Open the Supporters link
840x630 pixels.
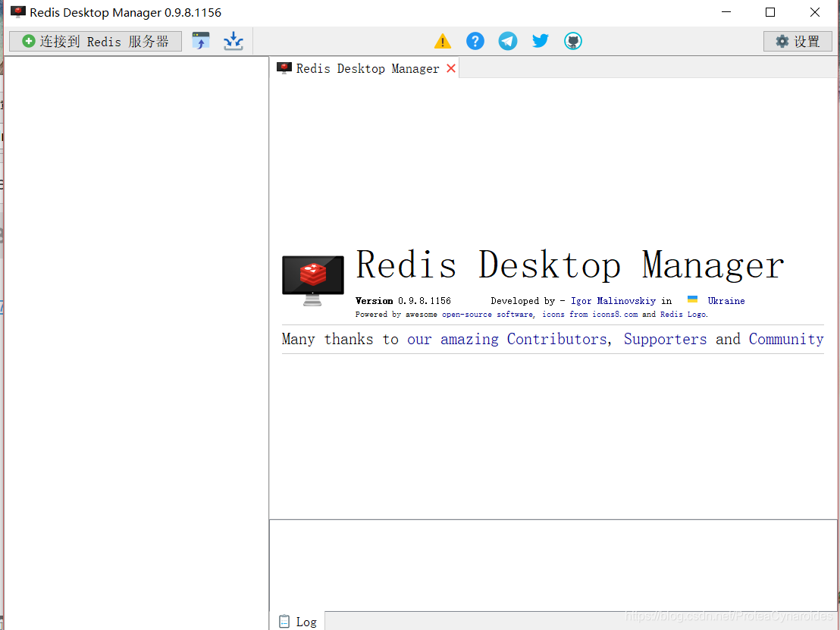point(666,339)
